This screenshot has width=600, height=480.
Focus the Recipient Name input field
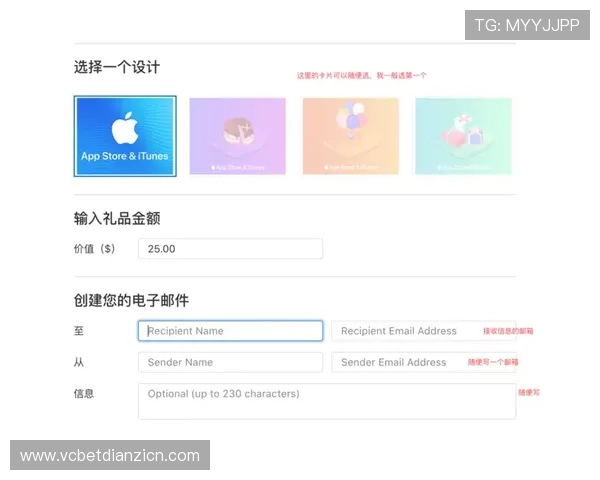pos(230,331)
